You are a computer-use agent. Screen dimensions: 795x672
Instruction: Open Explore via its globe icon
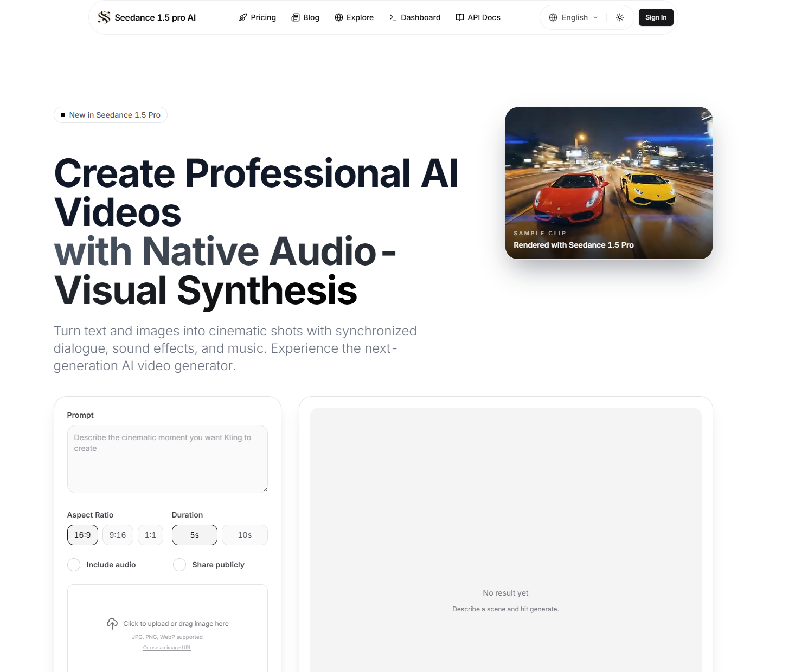coord(338,17)
